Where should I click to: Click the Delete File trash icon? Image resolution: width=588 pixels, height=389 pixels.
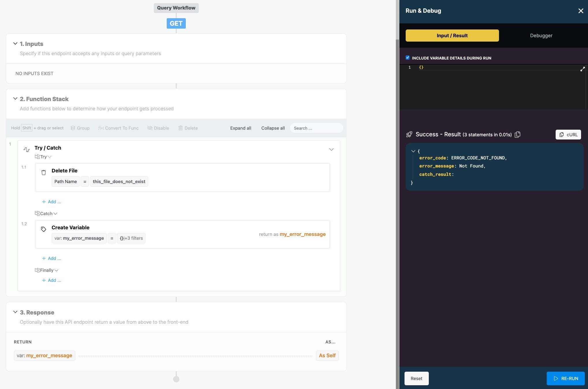(x=44, y=172)
